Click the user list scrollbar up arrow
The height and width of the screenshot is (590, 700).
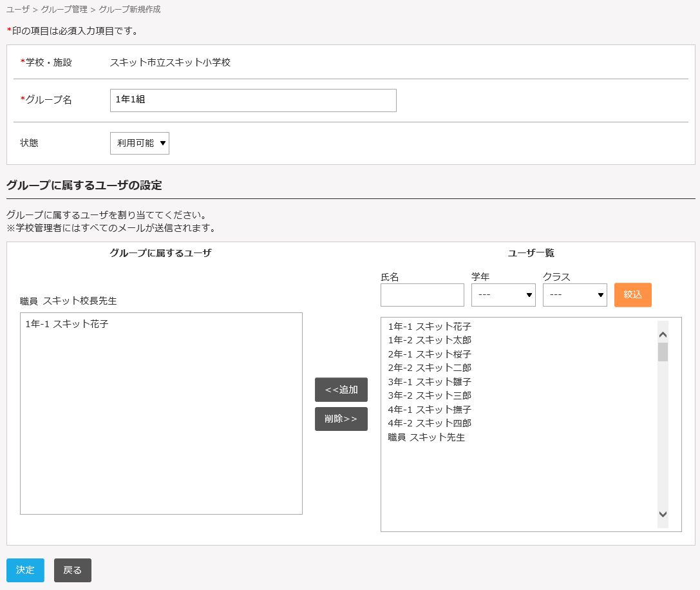click(663, 334)
